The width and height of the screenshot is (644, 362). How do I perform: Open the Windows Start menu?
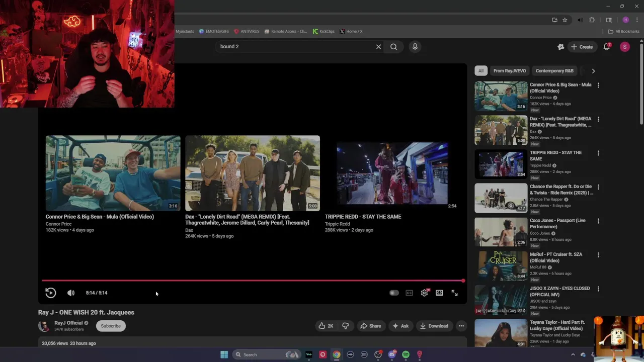224,354
